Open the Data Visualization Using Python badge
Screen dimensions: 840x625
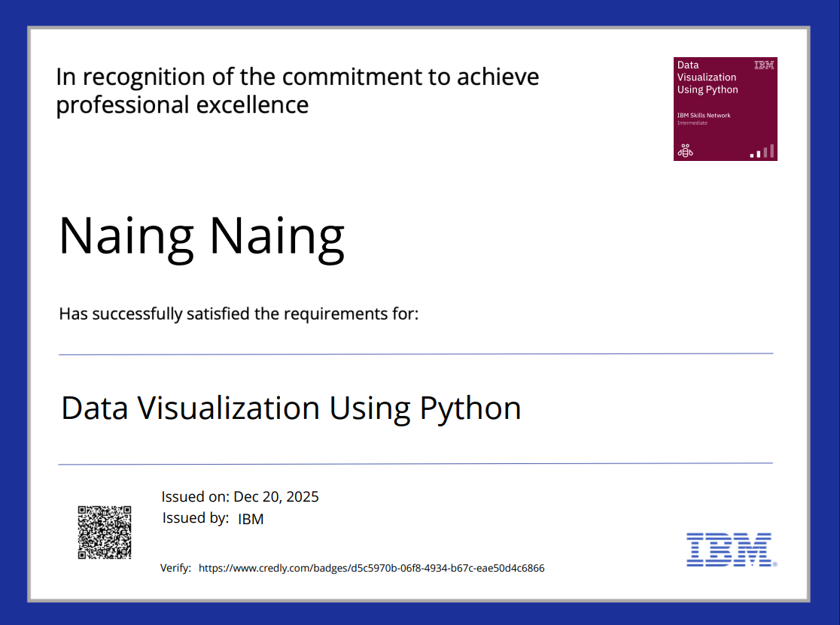(725, 108)
